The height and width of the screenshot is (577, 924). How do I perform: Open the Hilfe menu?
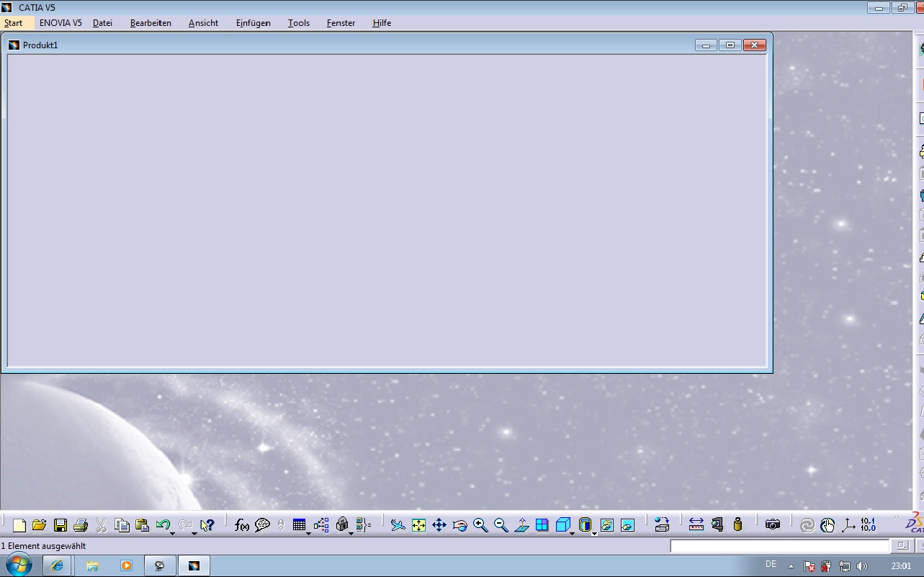tap(382, 23)
